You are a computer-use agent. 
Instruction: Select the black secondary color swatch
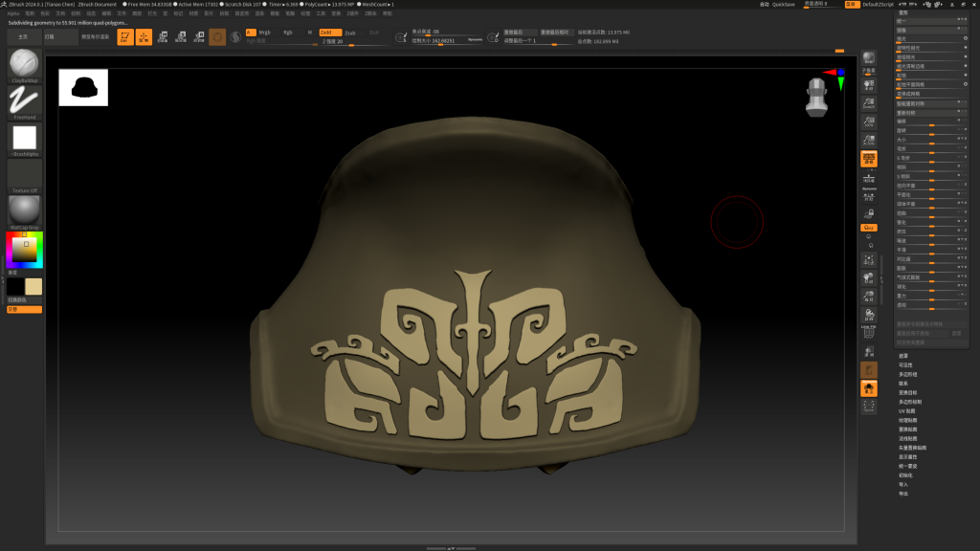click(x=15, y=287)
